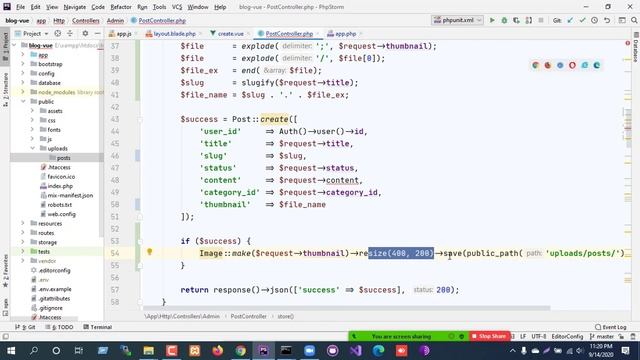Screen dimensions: 640x360
Task: Open the VCS menu
Action: tap(177, 7)
